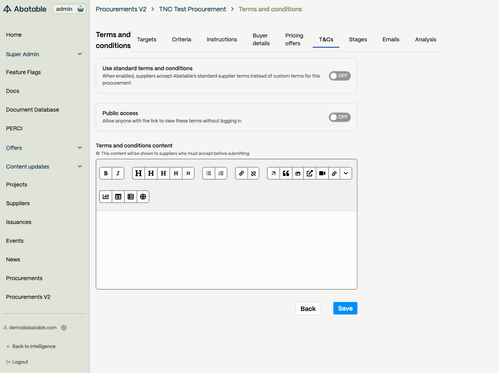This screenshot has width=499, height=373.
Task: Go to Home in the sidebar
Action: coord(14,35)
